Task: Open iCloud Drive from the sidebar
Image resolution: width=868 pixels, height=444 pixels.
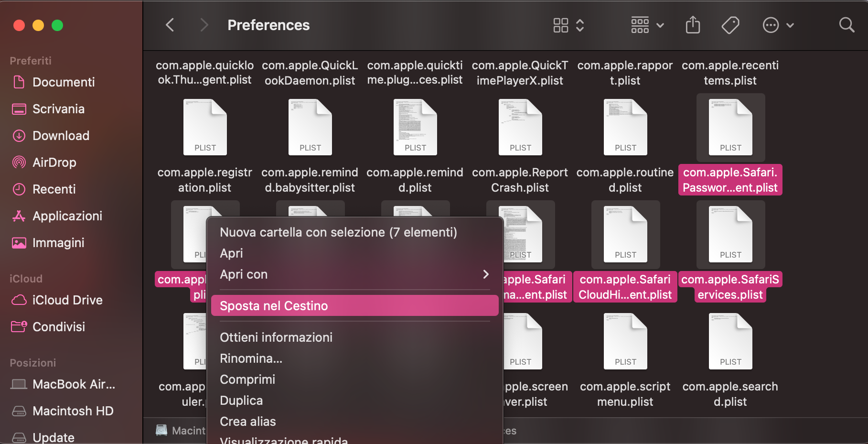Action: point(67,300)
